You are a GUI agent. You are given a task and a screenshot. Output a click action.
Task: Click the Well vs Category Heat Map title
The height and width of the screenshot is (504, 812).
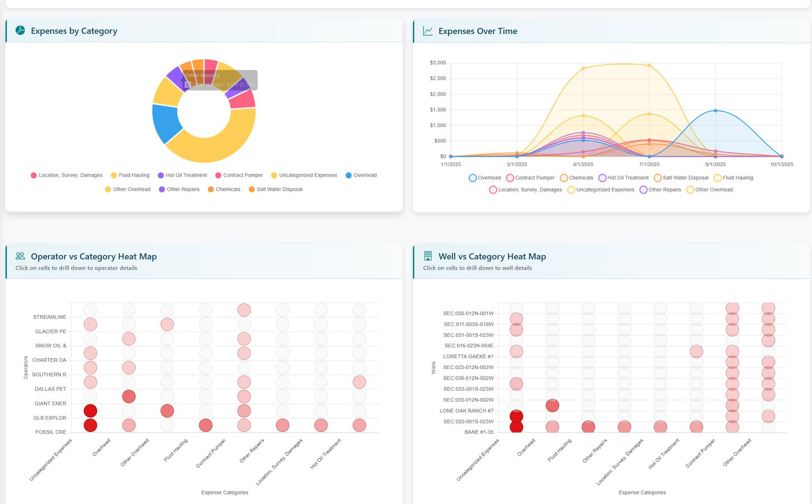click(492, 256)
